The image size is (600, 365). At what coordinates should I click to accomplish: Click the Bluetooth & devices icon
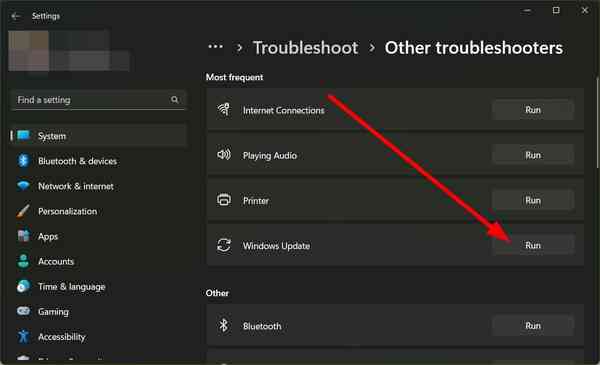[23, 161]
